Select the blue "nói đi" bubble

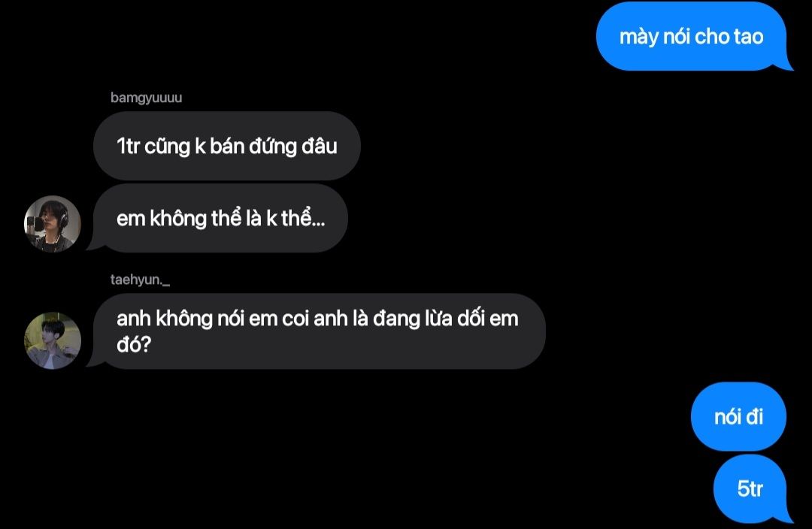click(x=738, y=417)
